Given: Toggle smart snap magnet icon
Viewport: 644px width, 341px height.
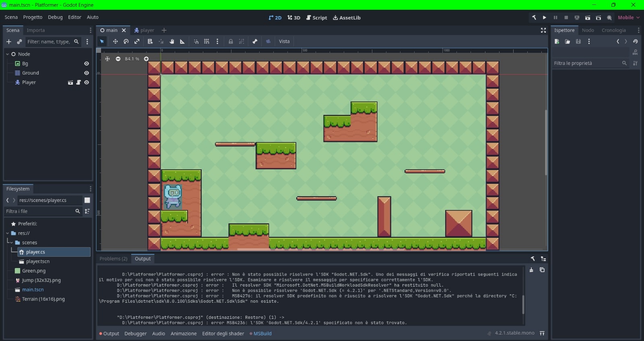Looking at the screenshot, I should click(x=196, y=42).
